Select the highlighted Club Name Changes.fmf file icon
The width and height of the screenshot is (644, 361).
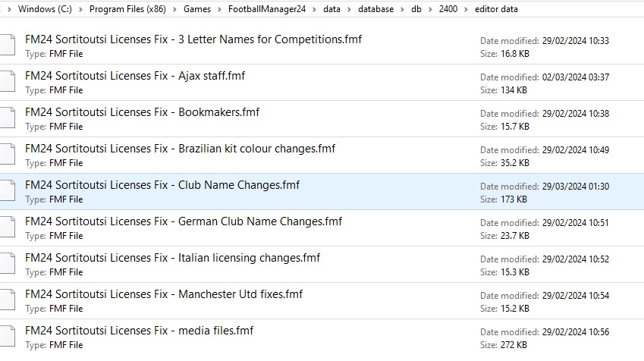point(8,190)
